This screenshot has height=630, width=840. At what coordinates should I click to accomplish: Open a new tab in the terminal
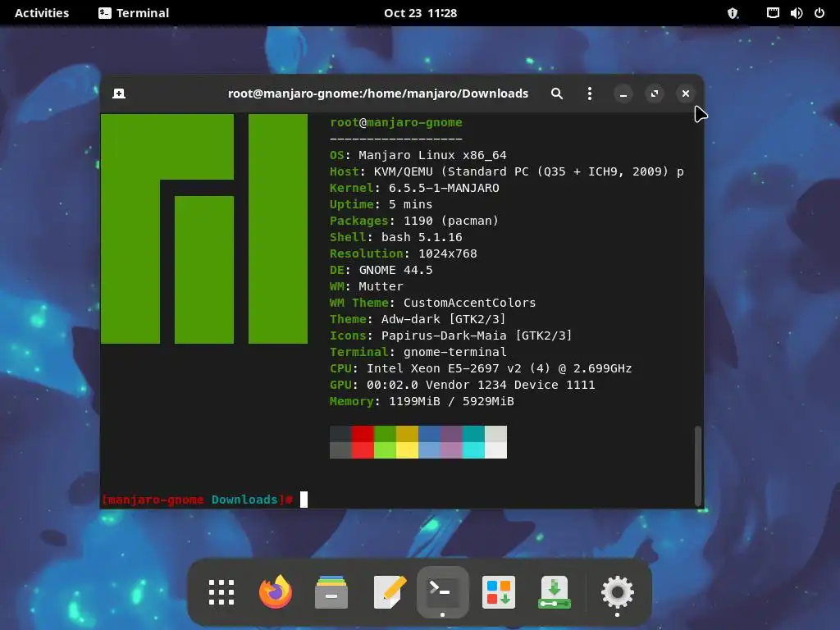click(119, 94)
